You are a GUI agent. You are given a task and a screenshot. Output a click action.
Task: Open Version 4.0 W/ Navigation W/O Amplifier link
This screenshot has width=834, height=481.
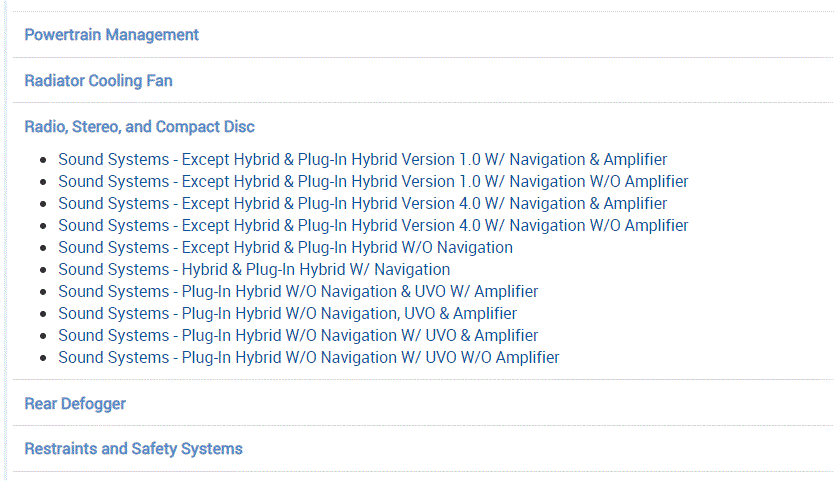point(373,225)
